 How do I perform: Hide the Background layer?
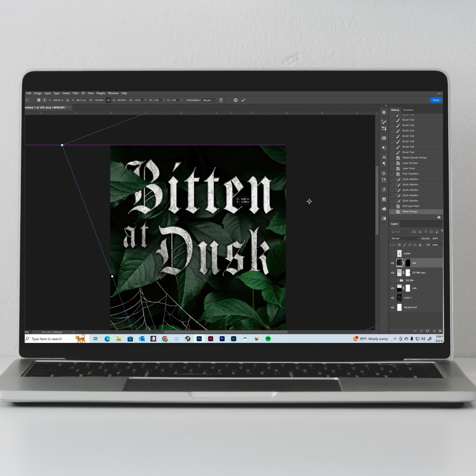393,307
